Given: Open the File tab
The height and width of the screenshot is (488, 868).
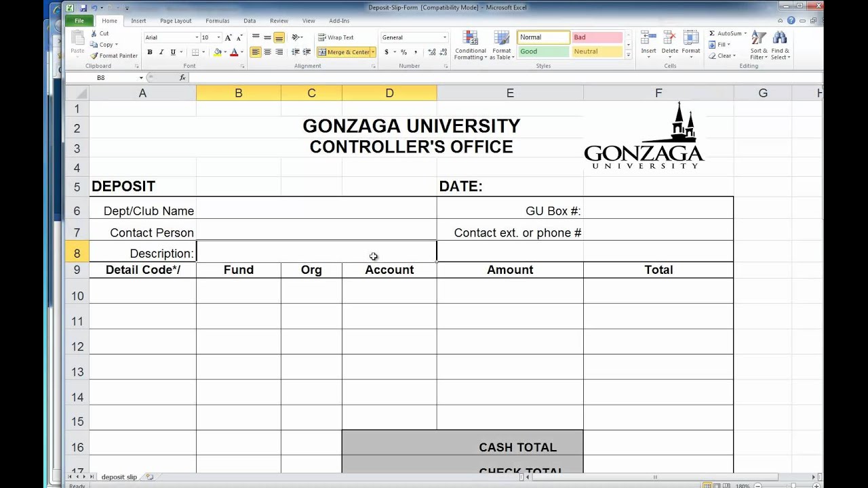Looking at the screenshot, I should [x=79, y=21].
